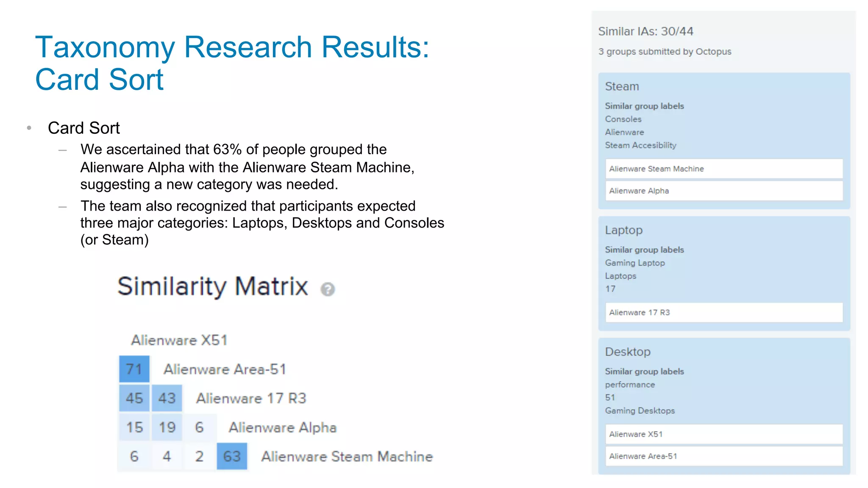Click '3 groups submitted by Octopus' text
Viewport: 868px width, 488px height.
(665, 52)
